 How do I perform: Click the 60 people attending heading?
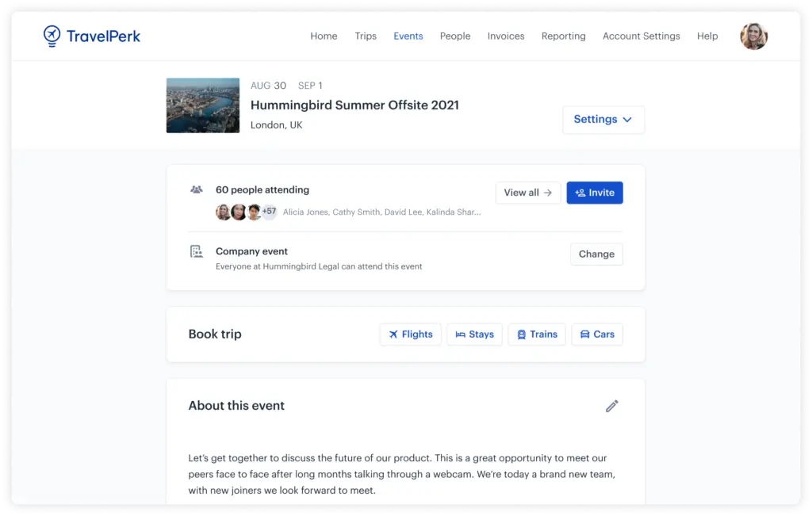click(262, 190)
